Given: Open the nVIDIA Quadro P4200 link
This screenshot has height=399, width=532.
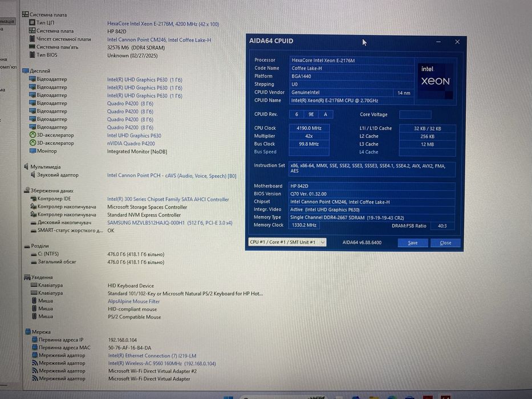Looking at the screenshot, I should point(131,144).
